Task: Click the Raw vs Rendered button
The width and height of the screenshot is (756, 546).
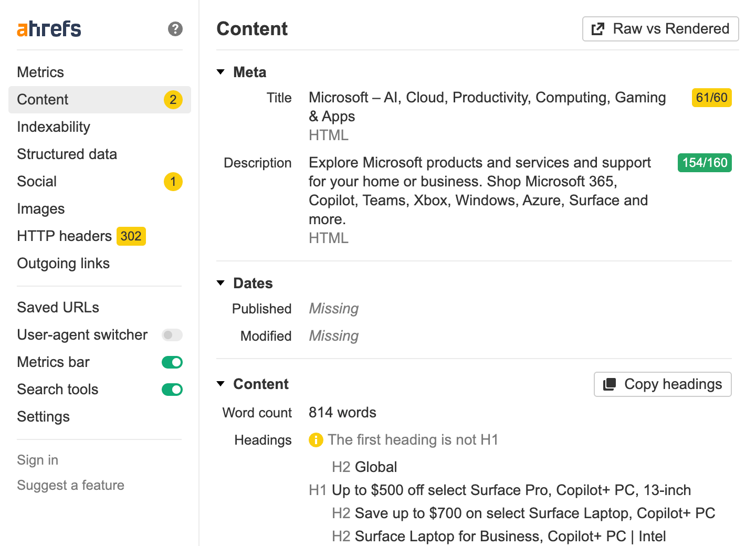Action: coord(660,29)
